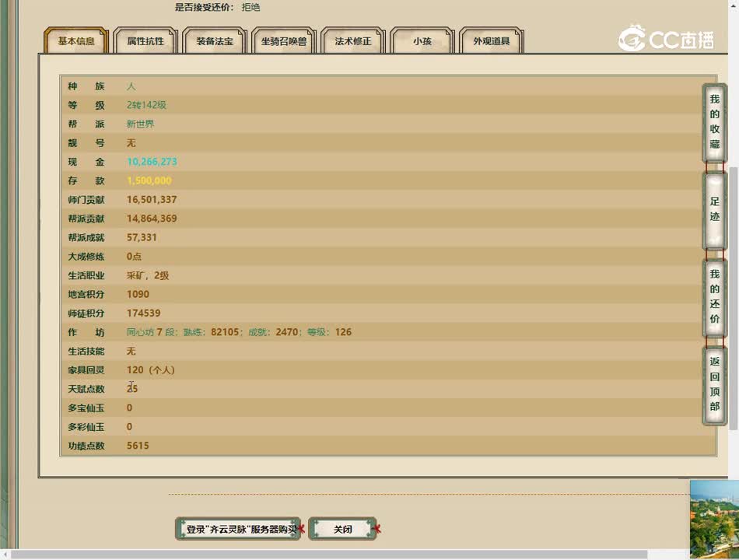
Task: Click the 关闭 button
Action: [342, 529]
